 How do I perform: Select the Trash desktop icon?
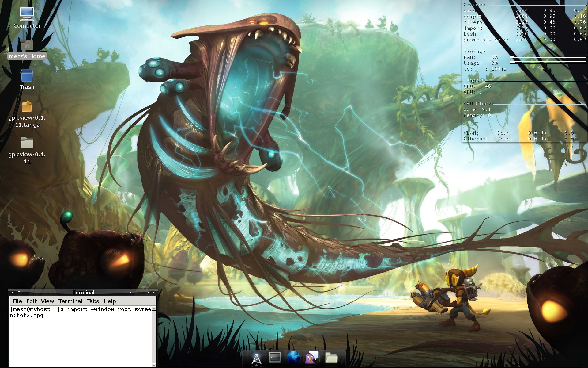pyautogui.click(x=27, y=80)
